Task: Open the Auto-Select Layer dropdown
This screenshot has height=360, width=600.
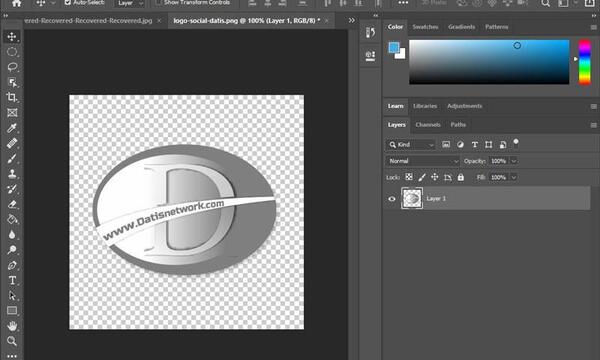Action: [130, 3]
